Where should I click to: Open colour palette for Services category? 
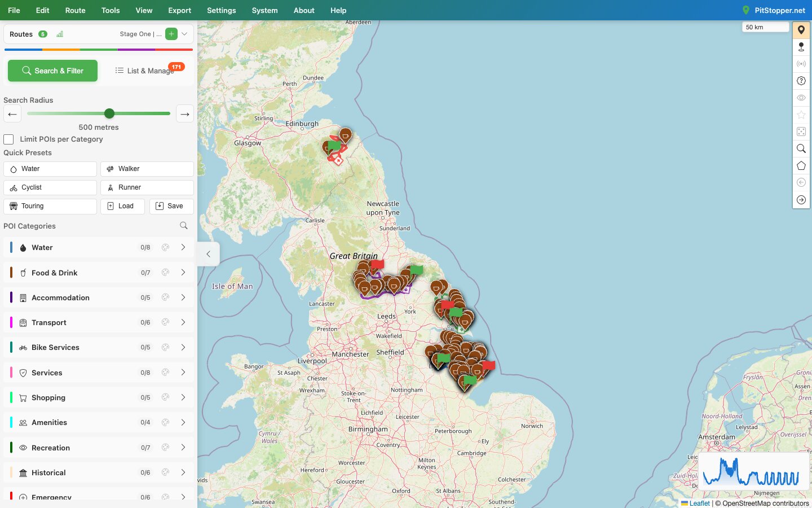pyautogui.click(x=165, y=373)
